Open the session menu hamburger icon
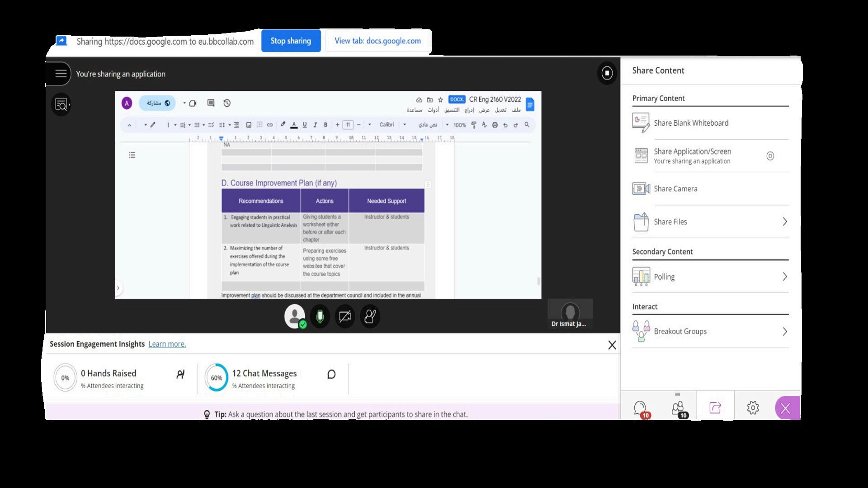 61,74
